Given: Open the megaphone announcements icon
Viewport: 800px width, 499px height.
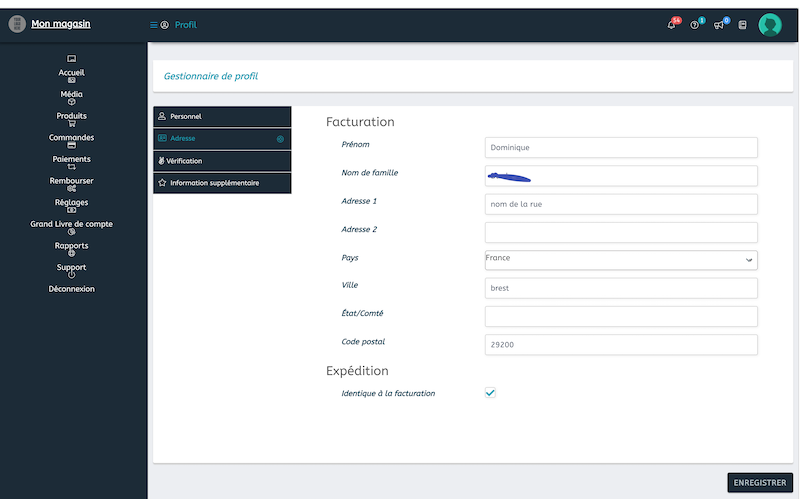Looking at the screenshot, I should coord(718,25).
